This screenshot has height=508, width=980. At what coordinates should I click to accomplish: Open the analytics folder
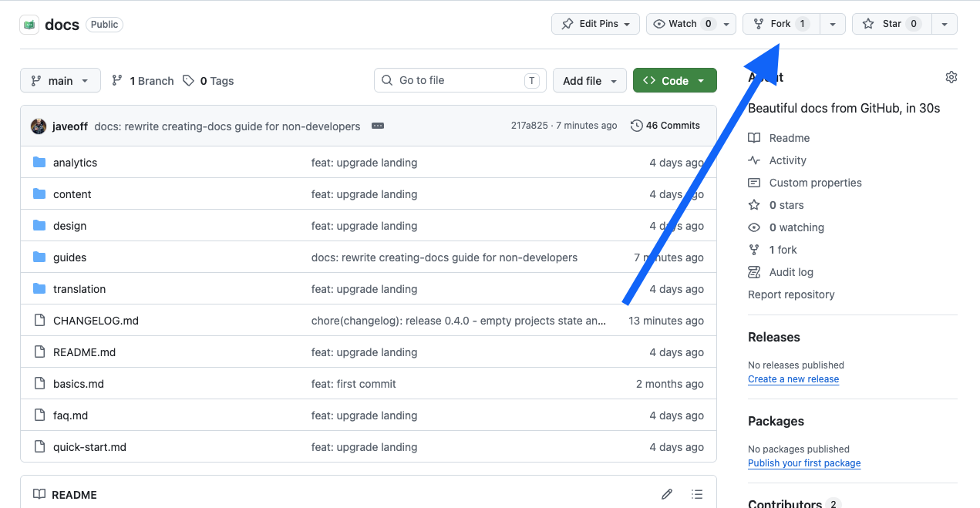[x=75, y=163]
